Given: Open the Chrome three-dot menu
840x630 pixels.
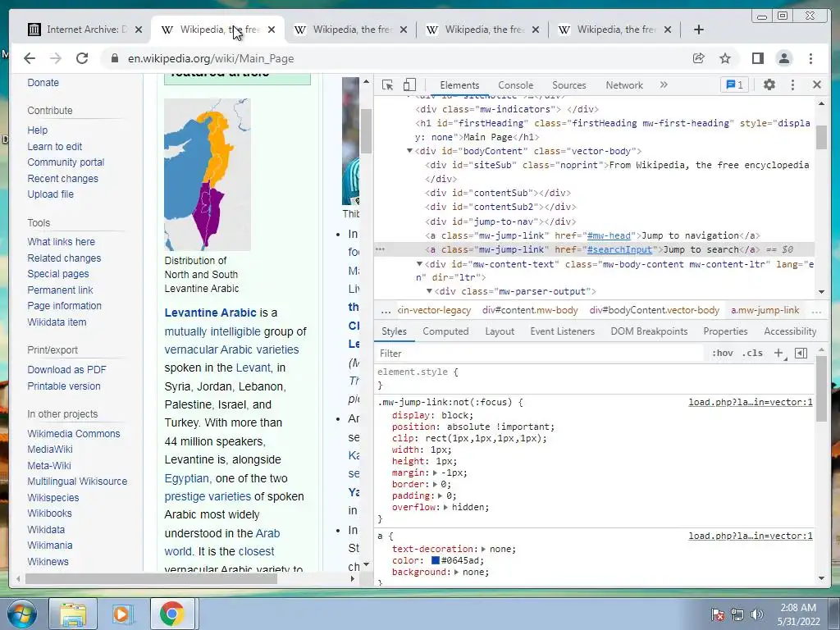Looking at the screenshot, I should pos(810,58).
